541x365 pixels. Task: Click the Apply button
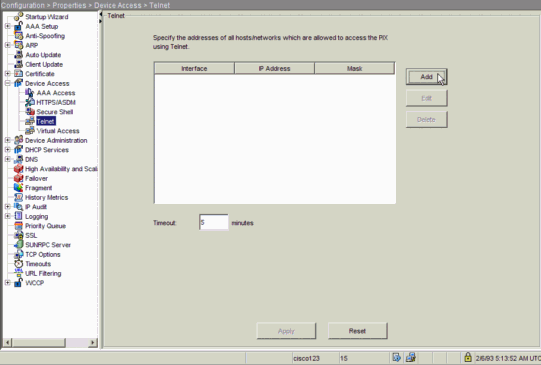[286, 331]
